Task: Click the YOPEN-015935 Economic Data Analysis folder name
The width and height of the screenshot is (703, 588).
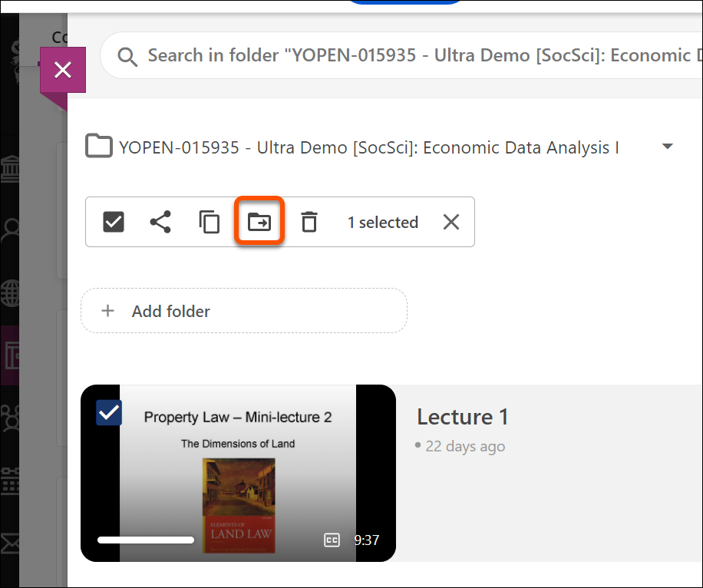Action: [x=368, y=147]
